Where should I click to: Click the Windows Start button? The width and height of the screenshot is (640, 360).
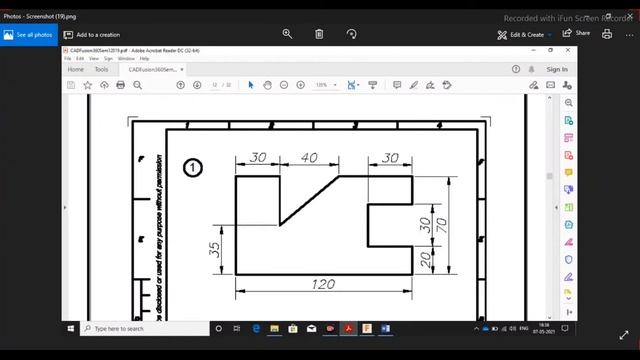[x=71, y=329]
